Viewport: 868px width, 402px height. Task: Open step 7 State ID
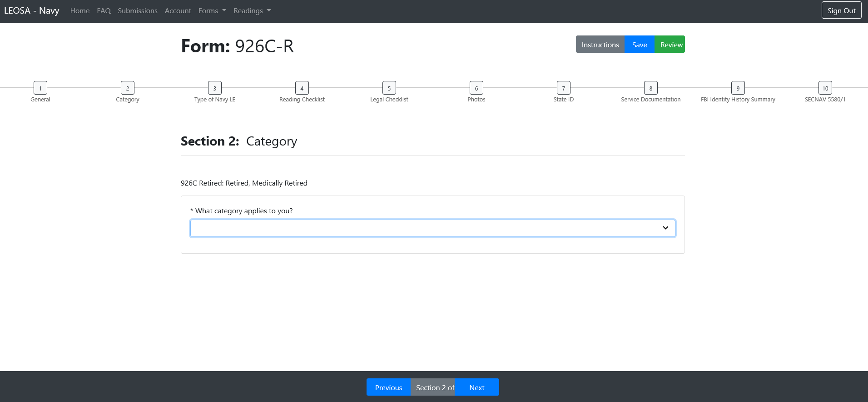564,88
